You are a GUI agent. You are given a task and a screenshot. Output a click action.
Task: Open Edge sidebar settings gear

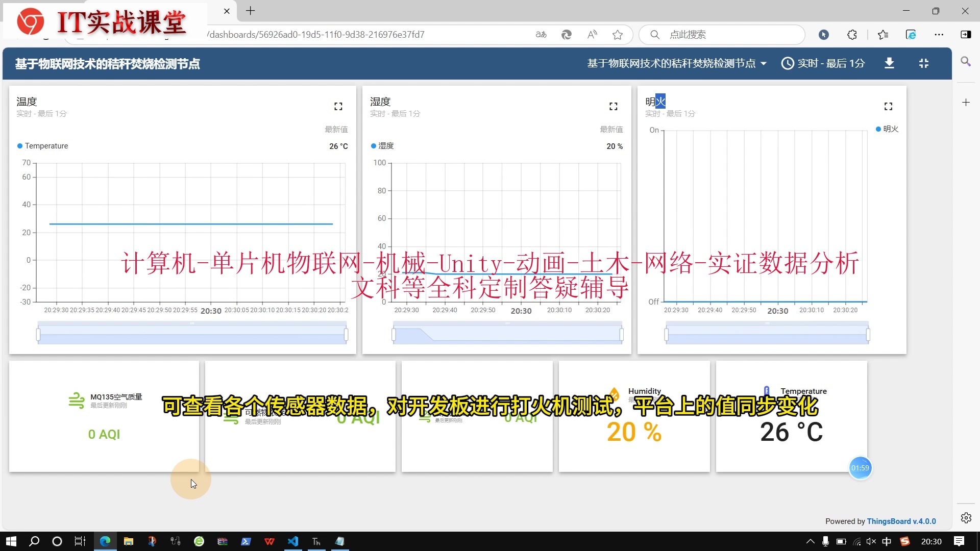coord(966,518)
